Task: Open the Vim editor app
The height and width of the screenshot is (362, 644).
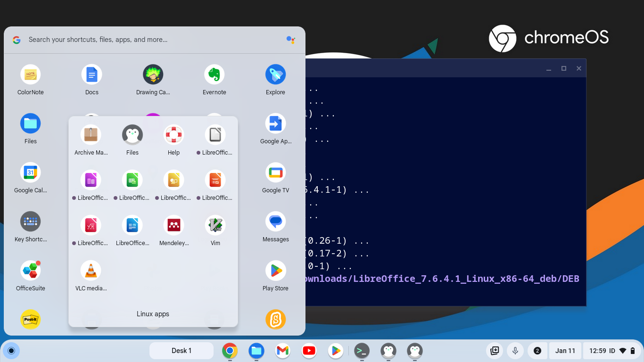Action: pyautogui.click(x=215, y=225)
